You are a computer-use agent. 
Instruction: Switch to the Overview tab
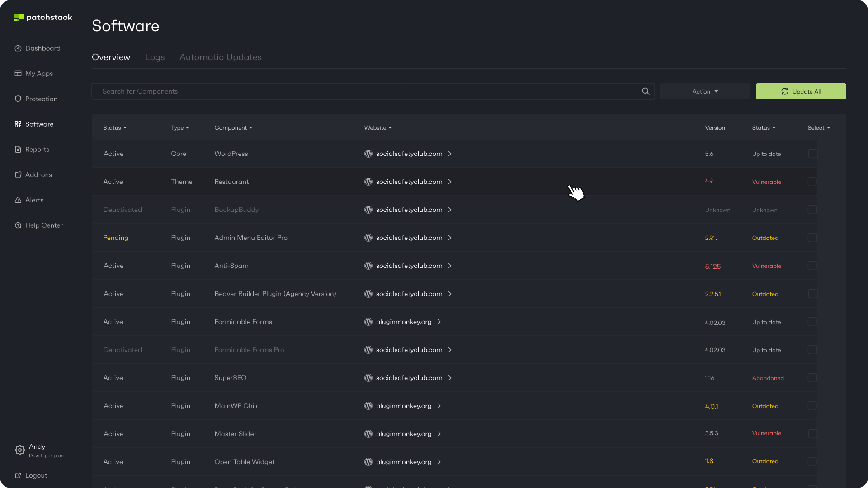pyautogui.click(x=111, y=57)
